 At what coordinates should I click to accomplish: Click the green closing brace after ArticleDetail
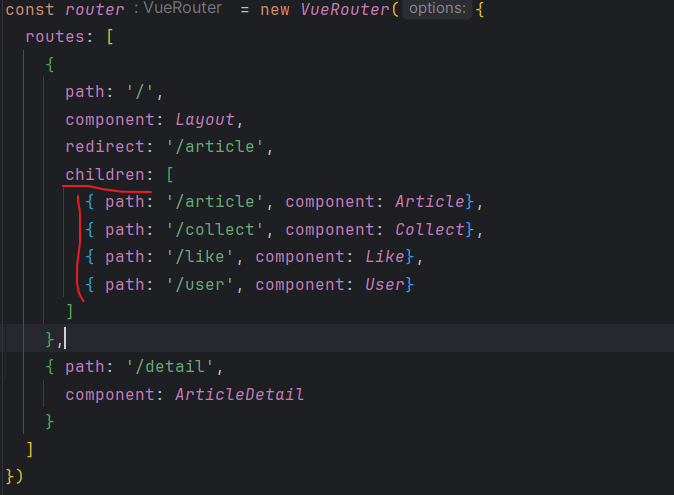click(50, 422)
